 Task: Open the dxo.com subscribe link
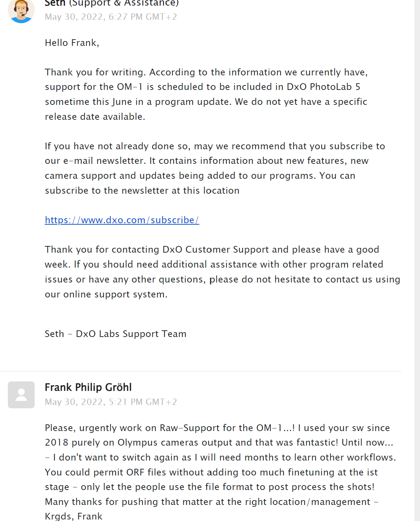[122, 220]
